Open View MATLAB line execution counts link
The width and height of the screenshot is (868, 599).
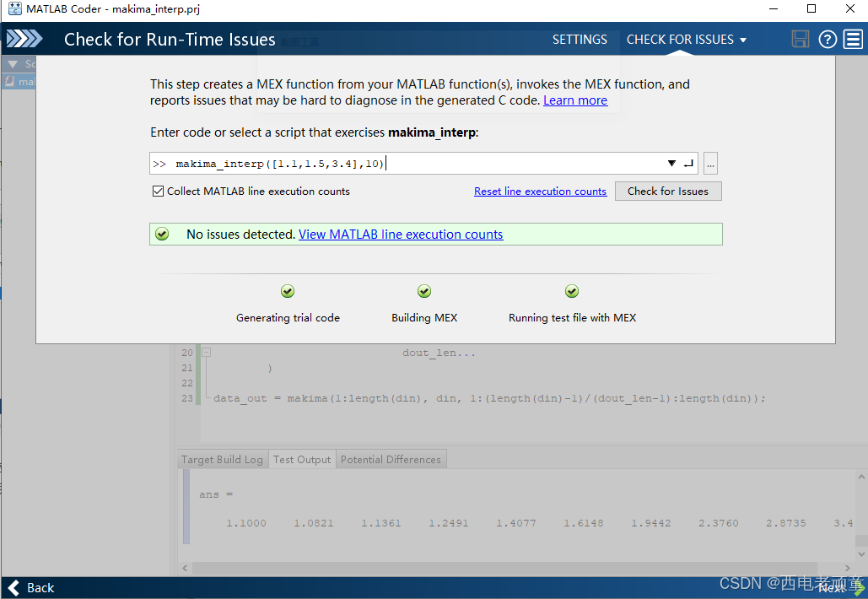[401, 235]
